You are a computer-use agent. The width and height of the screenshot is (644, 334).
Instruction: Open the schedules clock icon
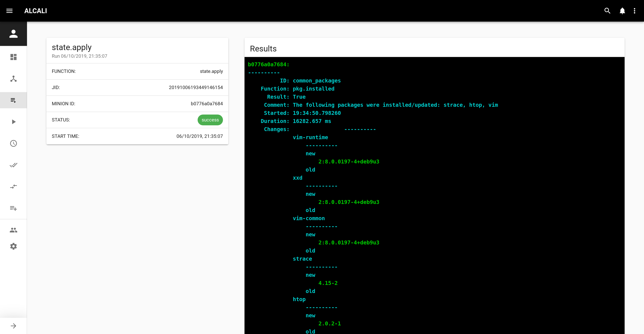point(14,143)
